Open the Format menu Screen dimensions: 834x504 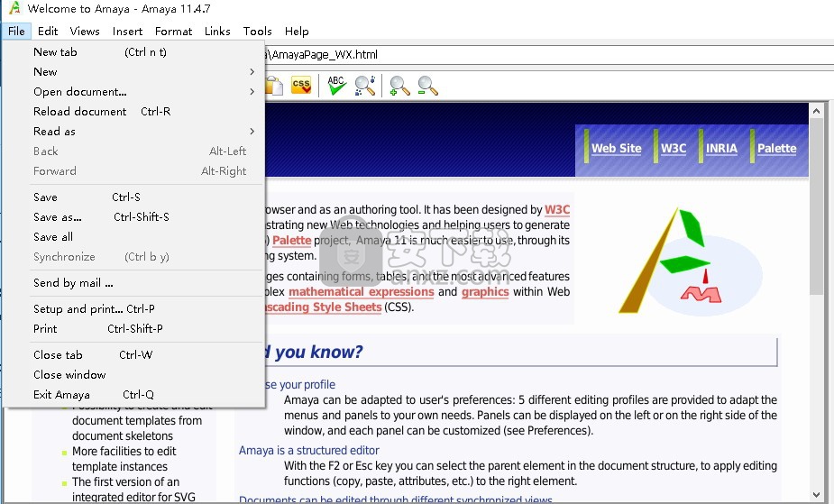click(x=173, y=32)
